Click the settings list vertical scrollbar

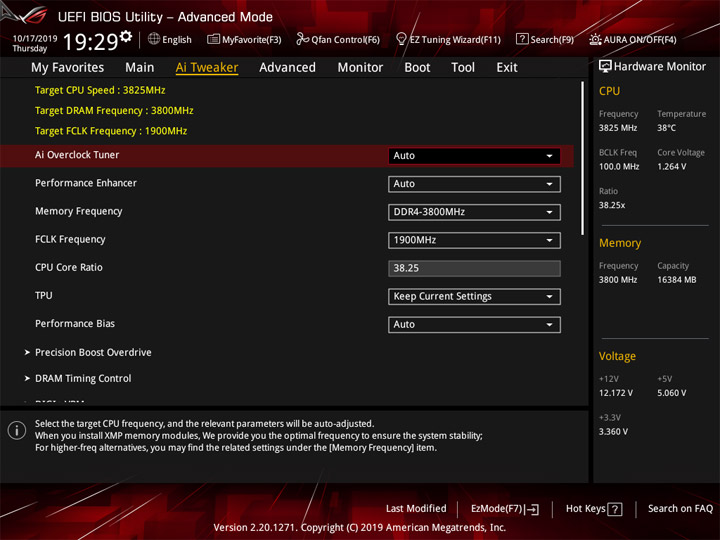tap(583, 158)
